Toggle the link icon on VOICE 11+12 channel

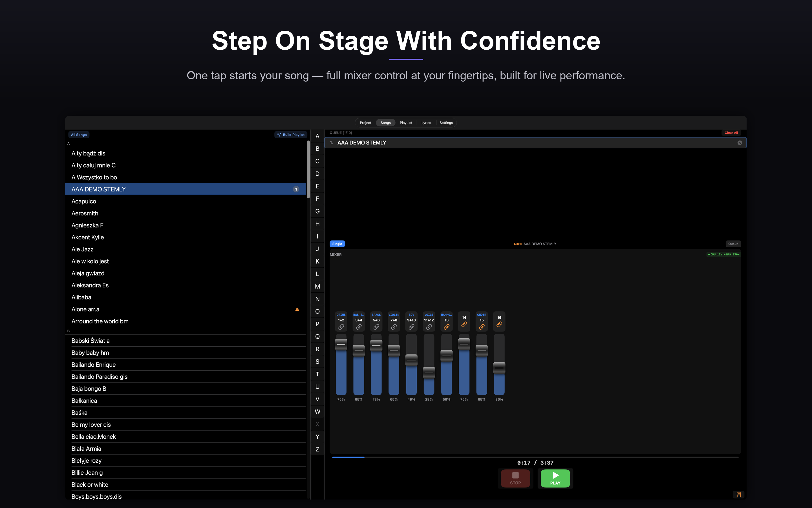pos(429,327)
